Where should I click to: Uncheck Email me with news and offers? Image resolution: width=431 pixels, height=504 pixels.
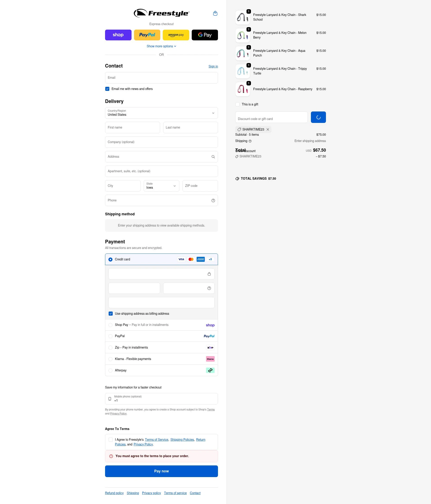click(107, 89)
